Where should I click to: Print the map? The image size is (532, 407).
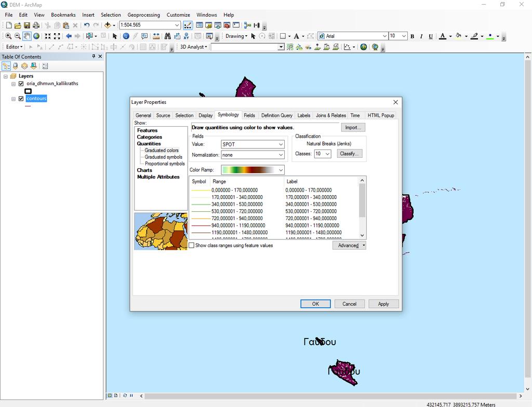pyautogui.click(x=36, y=25)
